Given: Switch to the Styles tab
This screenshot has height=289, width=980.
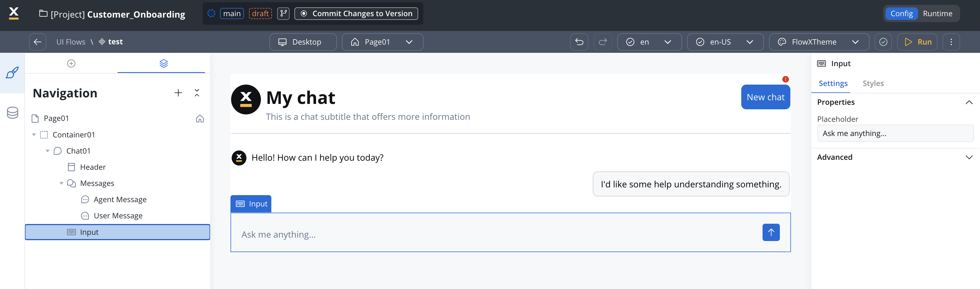Looking at the screenshot, I should [873, 83].
